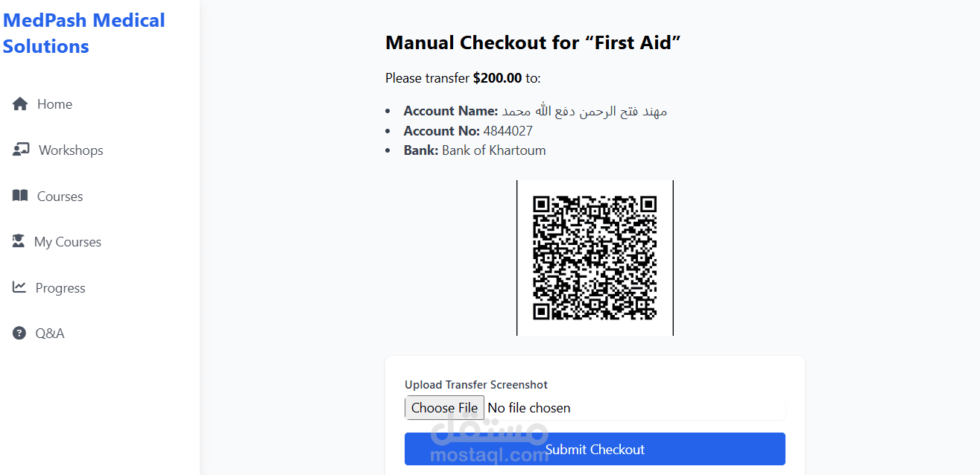Image resolution: width=980 pixels, height=475 pixels.
Task: Click the Courses open-book icon
Action: point(20,196)
